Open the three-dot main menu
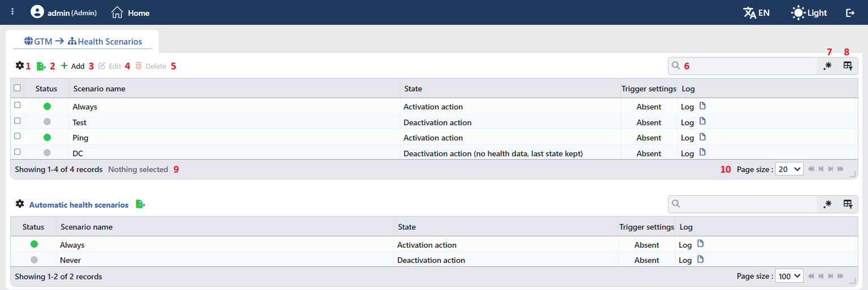Viewport: 868px width, 290px height. (x=12, y=12)
